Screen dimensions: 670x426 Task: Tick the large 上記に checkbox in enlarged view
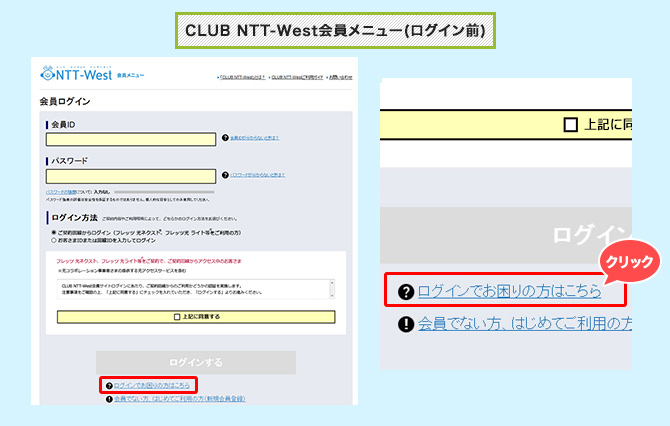(x=570, y=125)
